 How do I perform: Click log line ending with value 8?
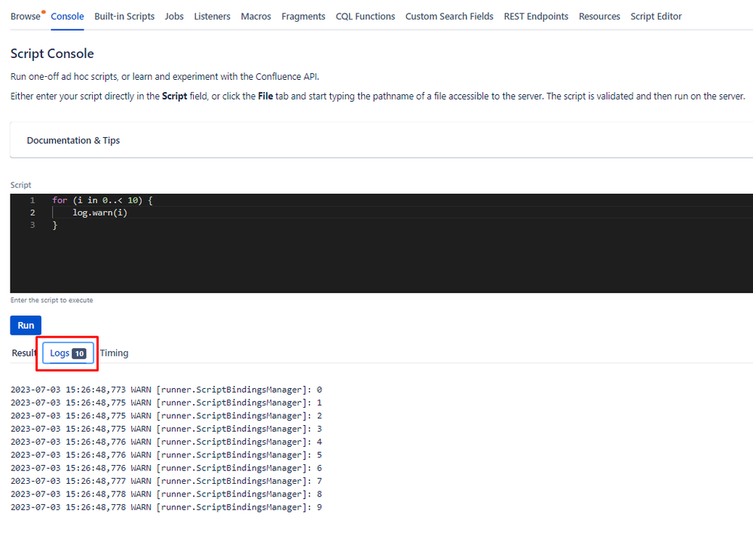point(166,494)
